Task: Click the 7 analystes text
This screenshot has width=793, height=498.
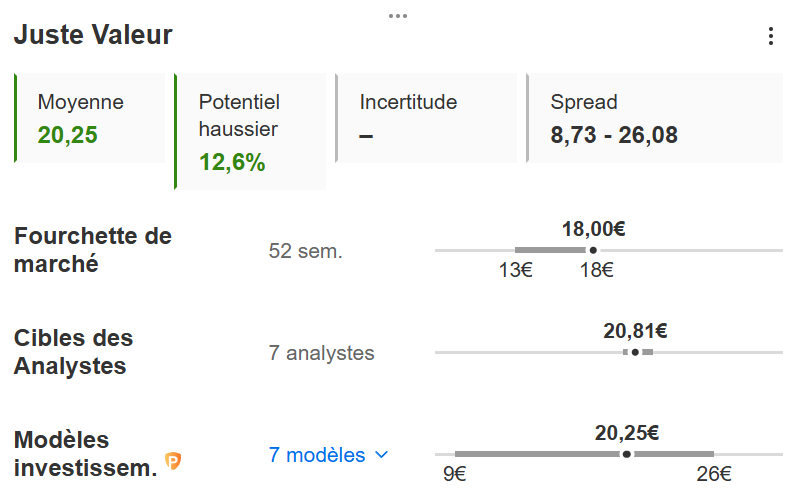Action: (322, 353)
